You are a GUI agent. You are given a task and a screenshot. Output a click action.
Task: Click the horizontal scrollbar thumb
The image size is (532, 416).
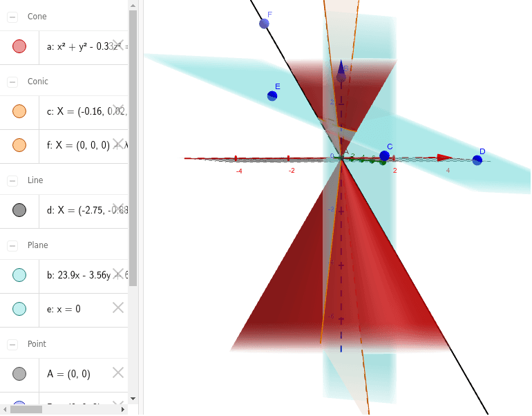(x=26, y=410)
